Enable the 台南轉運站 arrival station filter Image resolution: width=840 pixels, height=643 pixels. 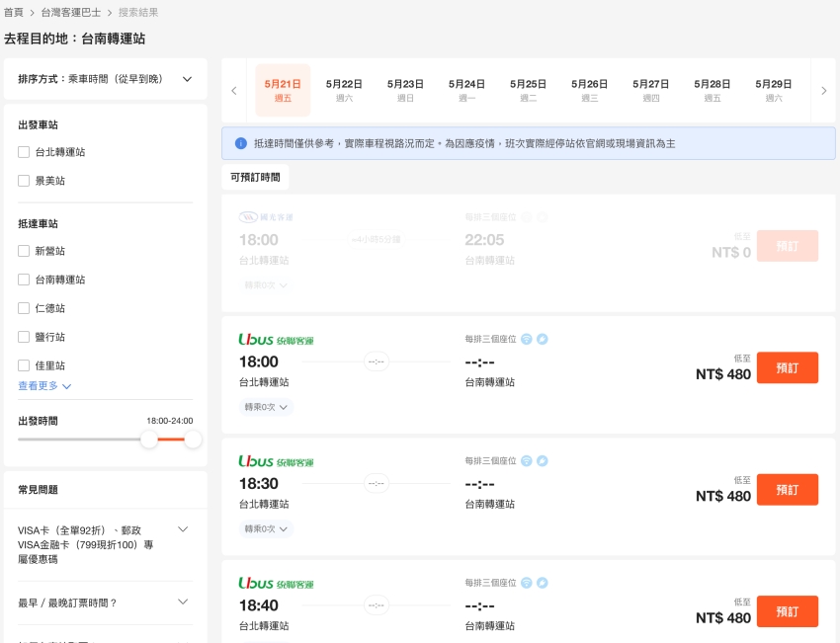(x=24, y=280)
